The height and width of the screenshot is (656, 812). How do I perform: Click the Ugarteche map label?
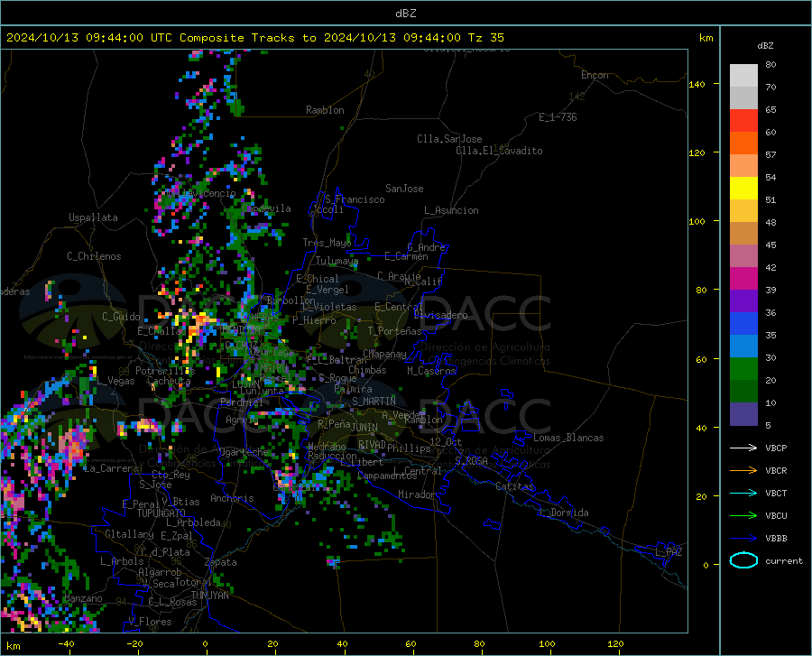click(244, 451)
